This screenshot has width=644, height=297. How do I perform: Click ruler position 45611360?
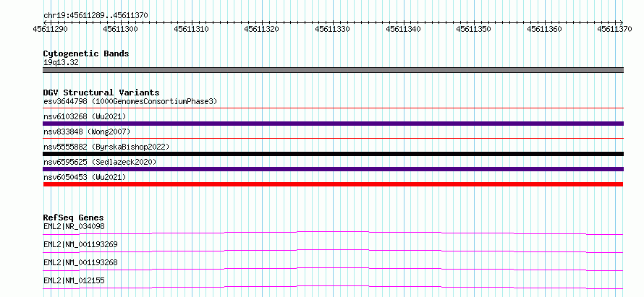point(545,29)
